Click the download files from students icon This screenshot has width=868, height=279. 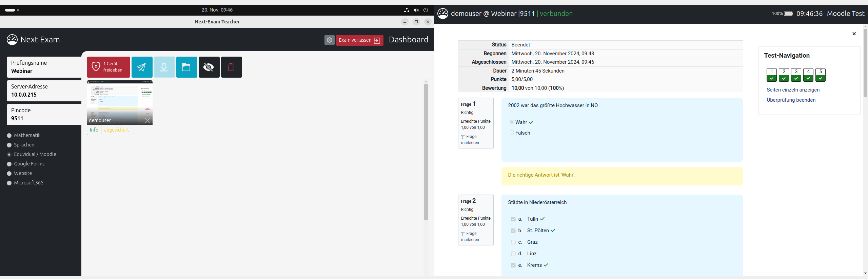click(164, 67)
